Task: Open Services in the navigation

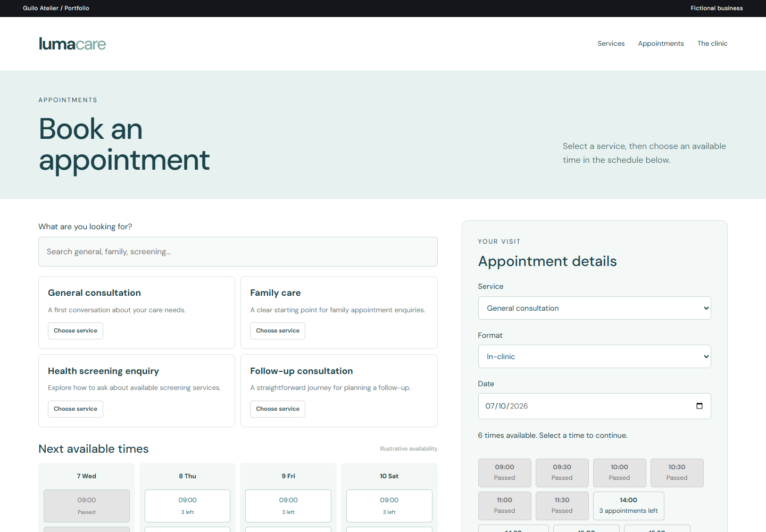Action: pos(611,44)
